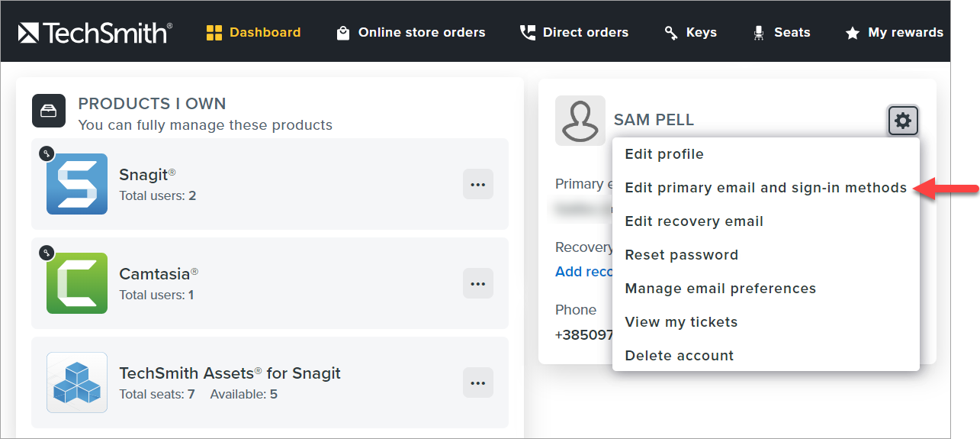
Task: Click the Sam Pell profile avatar
Action: [x=580, y=121]
